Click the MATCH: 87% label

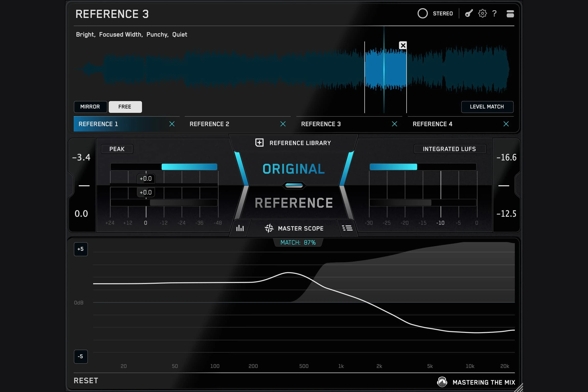298,242
